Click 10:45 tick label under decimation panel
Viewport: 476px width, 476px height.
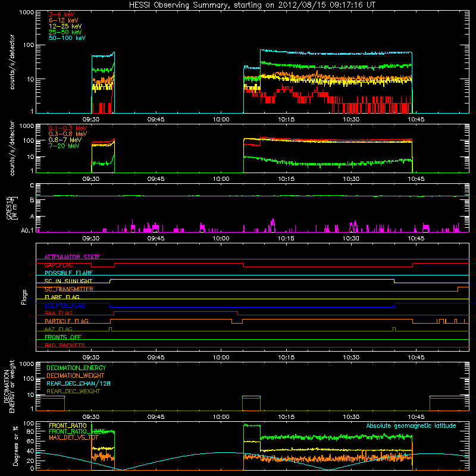(416, 417)
